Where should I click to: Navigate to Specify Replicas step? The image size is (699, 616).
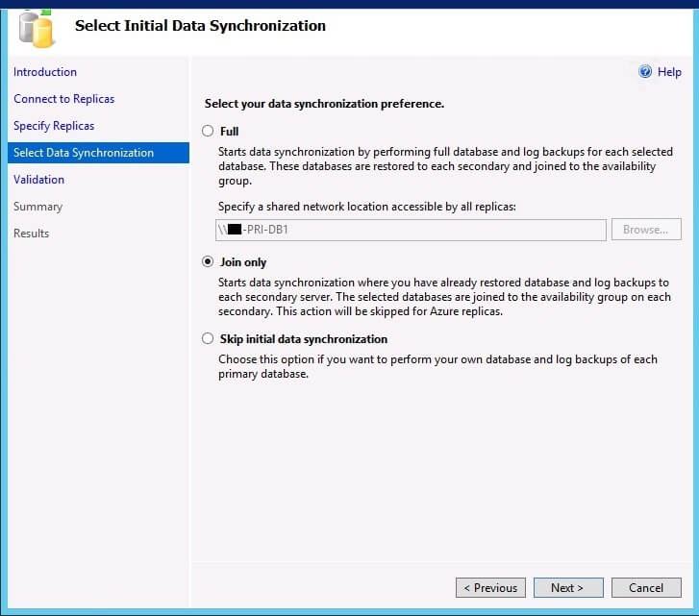point(54,126)
